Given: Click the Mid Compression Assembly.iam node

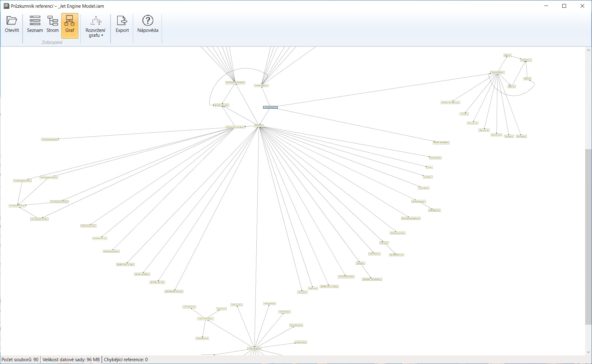Looking at the screenshot, I should coord(235,127).
